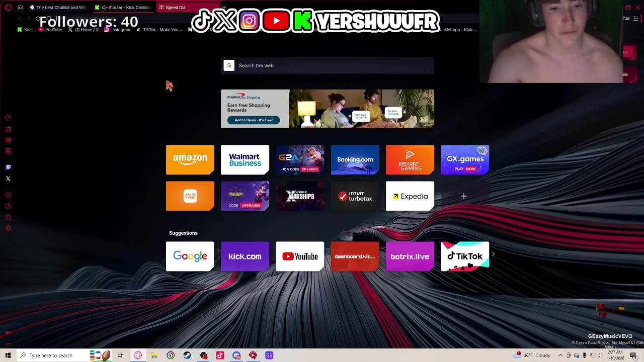Screen dimensions: 644x362
Task: Open the Opera GX menu logo icon
Action: coord(8,8)
